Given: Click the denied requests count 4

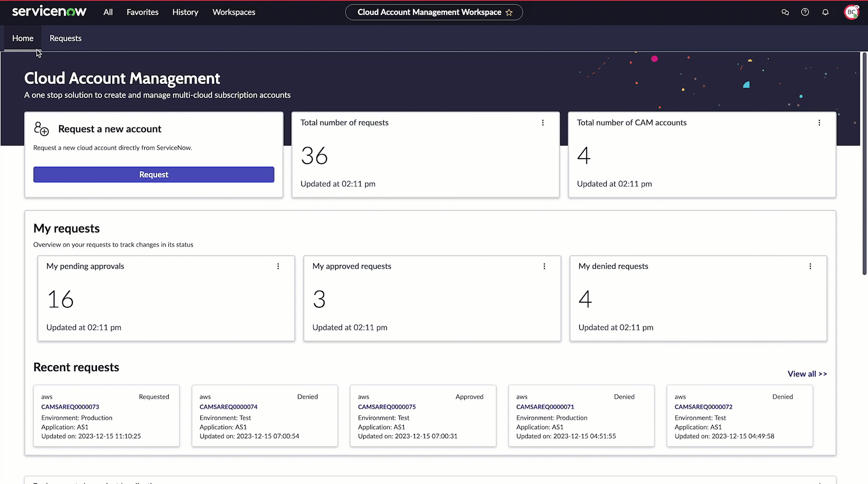Looking at the screenshot, I should click(x=585, y=299).
